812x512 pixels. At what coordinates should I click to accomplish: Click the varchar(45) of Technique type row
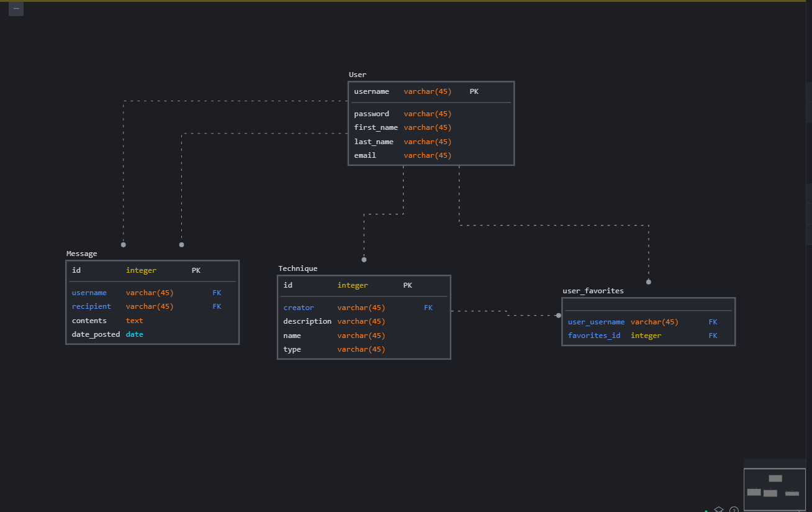click(x=361, y=349)
